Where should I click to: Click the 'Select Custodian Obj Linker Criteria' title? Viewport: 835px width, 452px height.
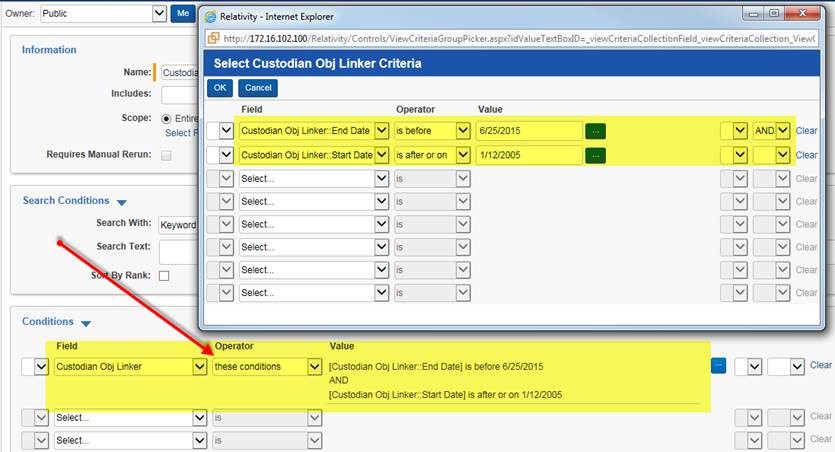coord(317,63)
